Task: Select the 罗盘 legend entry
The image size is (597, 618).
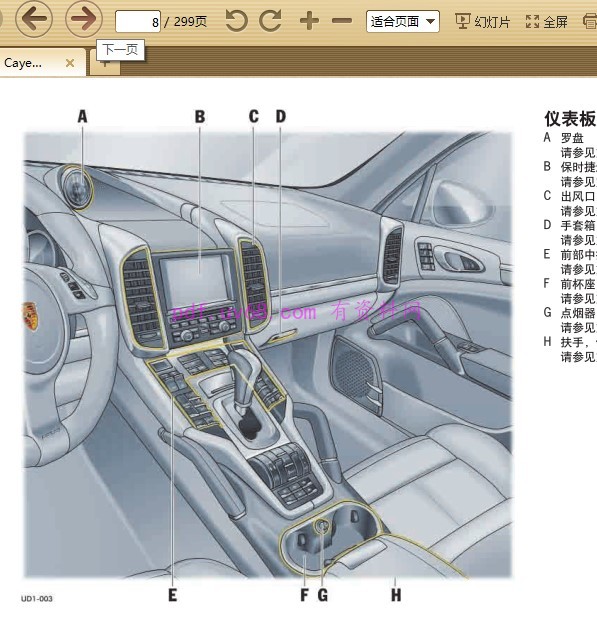Action: (x=572, y=138)
